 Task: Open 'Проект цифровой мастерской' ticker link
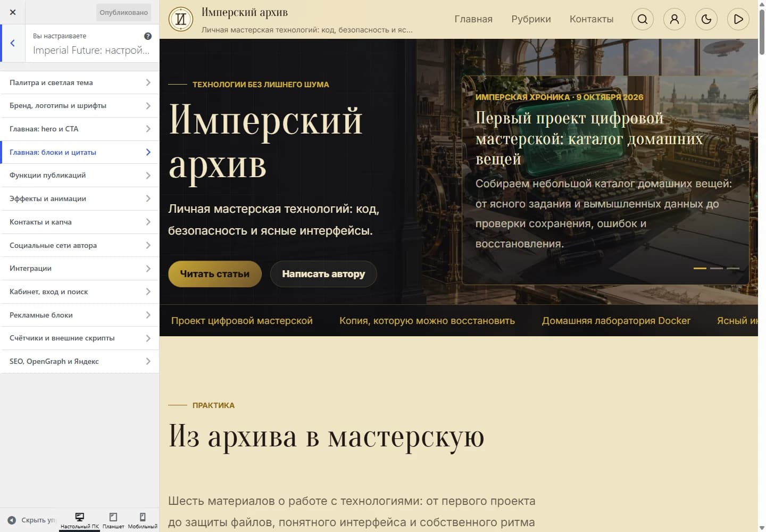click(x=242, y=321)
